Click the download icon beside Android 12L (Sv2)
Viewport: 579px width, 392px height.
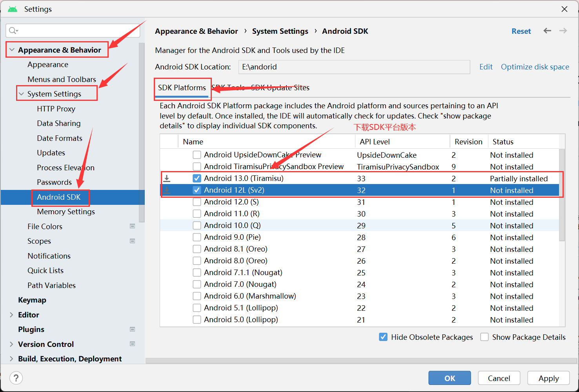[167, 190]
